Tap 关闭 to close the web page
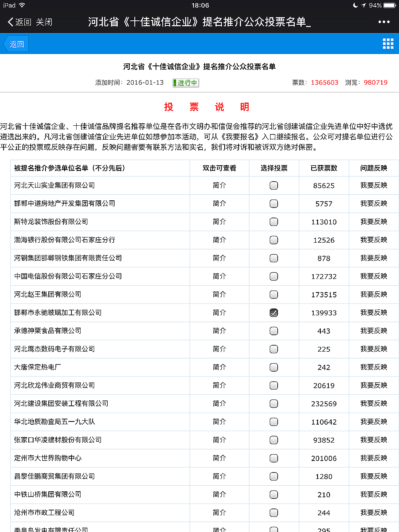Viewport: 399px width, 532px height. (44, 22)
